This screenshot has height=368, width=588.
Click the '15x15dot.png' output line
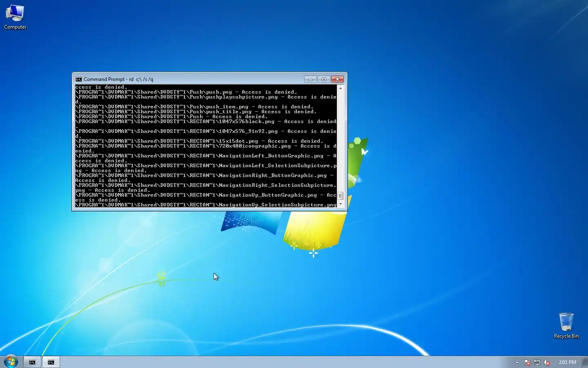(199, 141)
